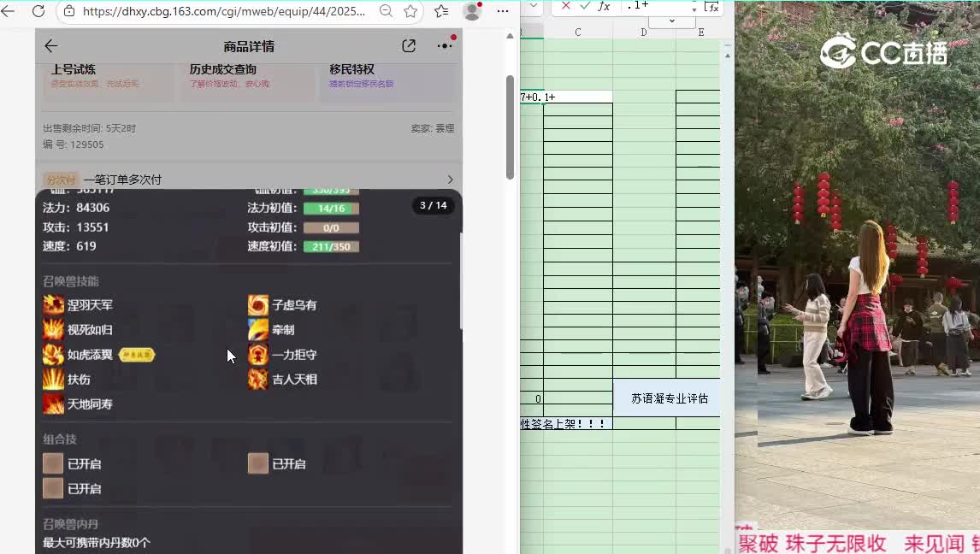Click the web page vertical scrollbar thumb
Viewport: 980px width, 554px height.
point(510,128)
